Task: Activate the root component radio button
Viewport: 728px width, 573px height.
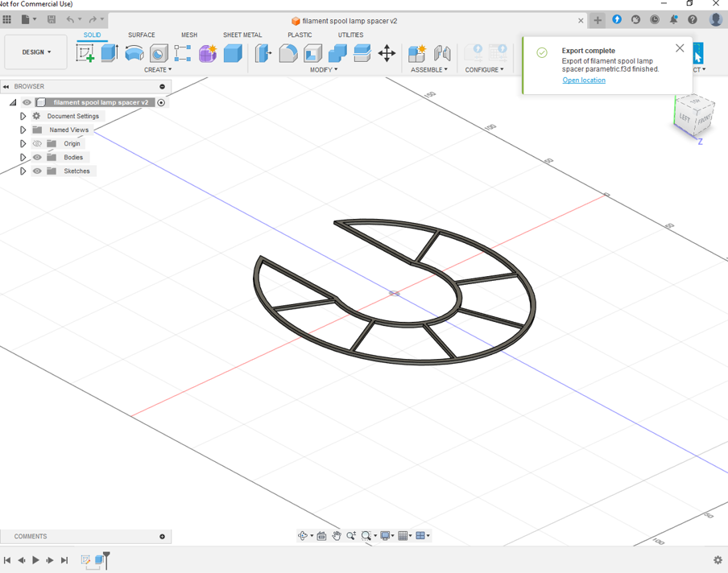Action: tap(161, 102)
